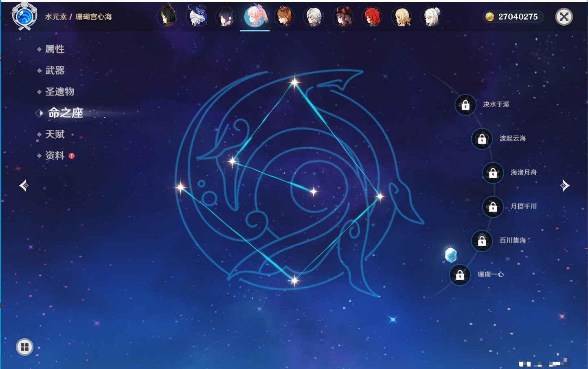Open the 圣遗物 artifacts tab

[x=59, y=92]
